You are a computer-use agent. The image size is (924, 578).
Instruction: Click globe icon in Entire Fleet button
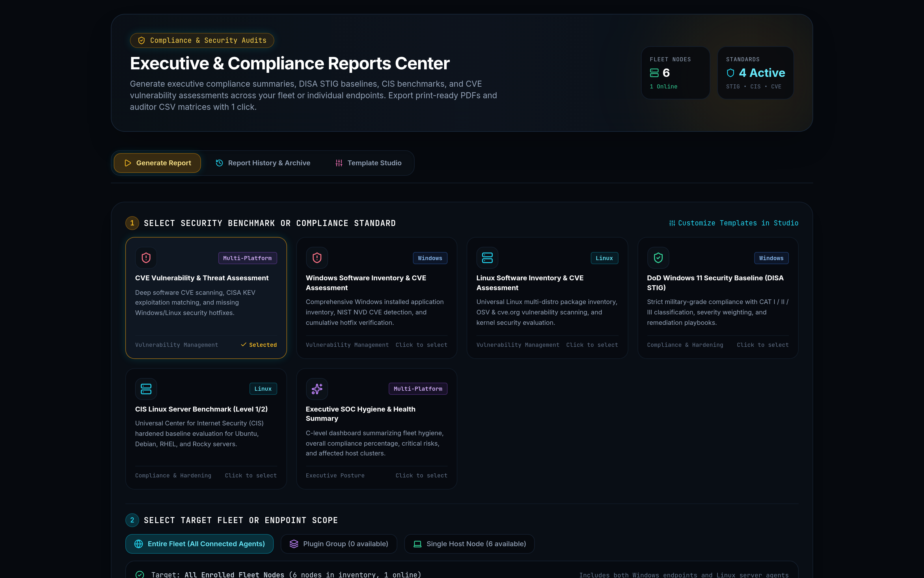coord(139,544)
